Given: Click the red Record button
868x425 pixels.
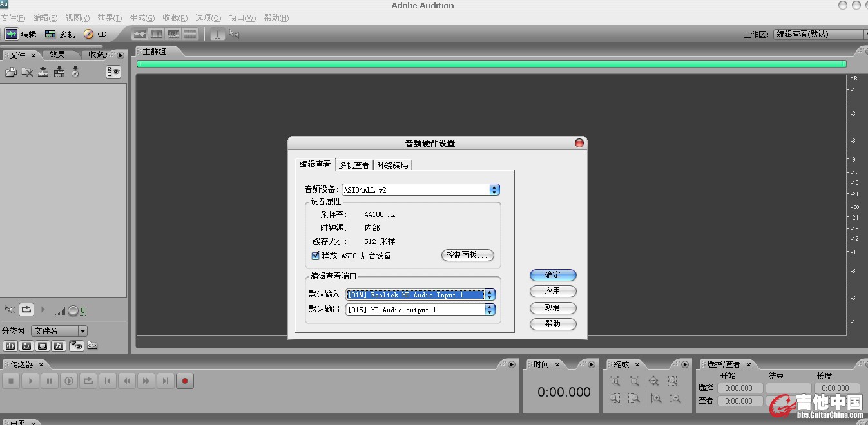Looking at the screenshot, I should tap(185, 381).
